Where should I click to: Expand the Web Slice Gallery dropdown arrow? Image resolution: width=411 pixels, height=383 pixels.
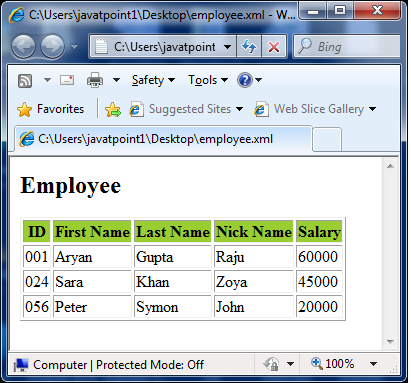(x=373, y=109)
